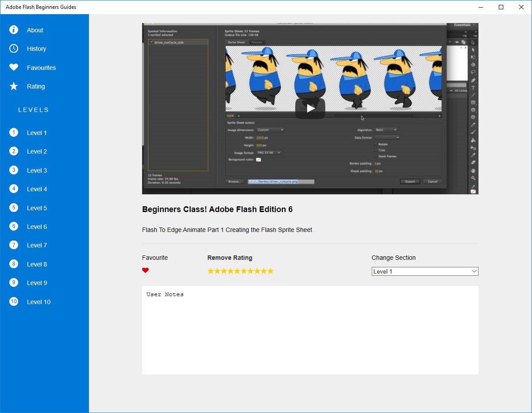Navigate to Level 3

pyautogui.click(x=37, y=170)
